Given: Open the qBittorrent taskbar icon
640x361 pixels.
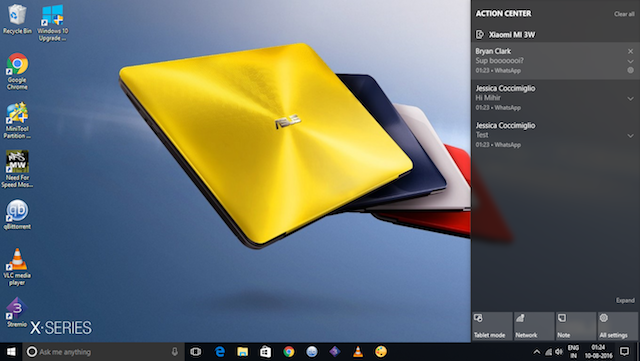Looking at the screenshot, I should 312,352.
